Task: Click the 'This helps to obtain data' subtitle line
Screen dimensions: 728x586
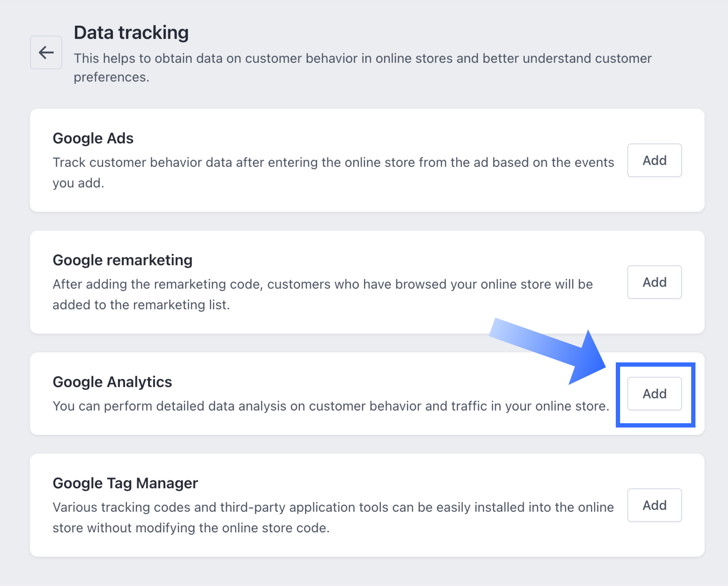Action: pos(362,59)
